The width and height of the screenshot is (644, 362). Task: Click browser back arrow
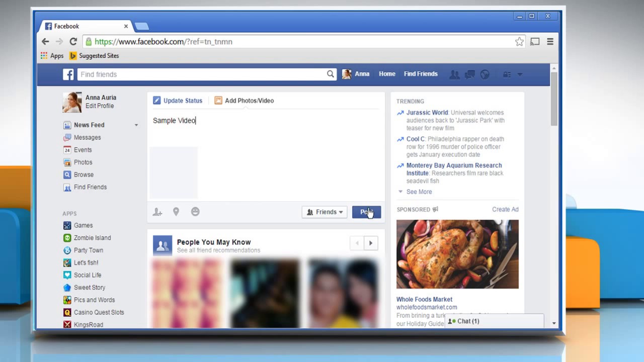pyautogui.click(x=45, y=42)
